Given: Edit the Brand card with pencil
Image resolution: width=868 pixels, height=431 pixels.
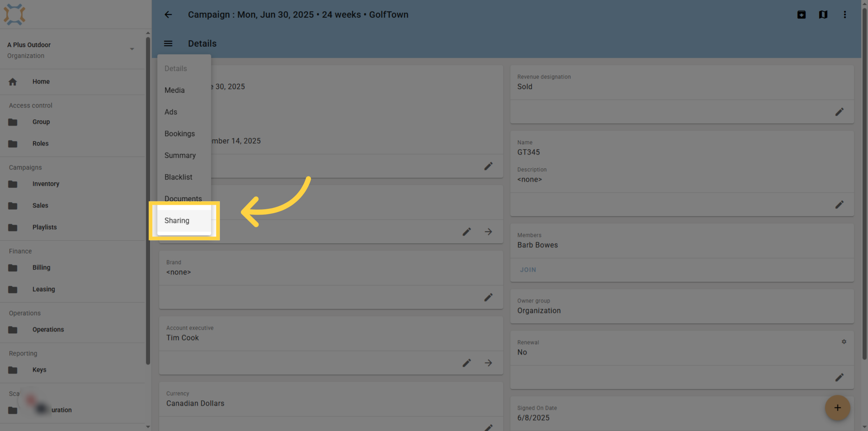Looking at the screenshot, I should coord(488,297).
